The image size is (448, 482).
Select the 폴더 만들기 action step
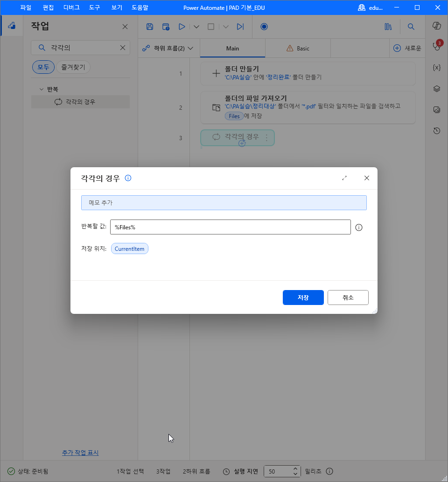[x=308, y=73]
